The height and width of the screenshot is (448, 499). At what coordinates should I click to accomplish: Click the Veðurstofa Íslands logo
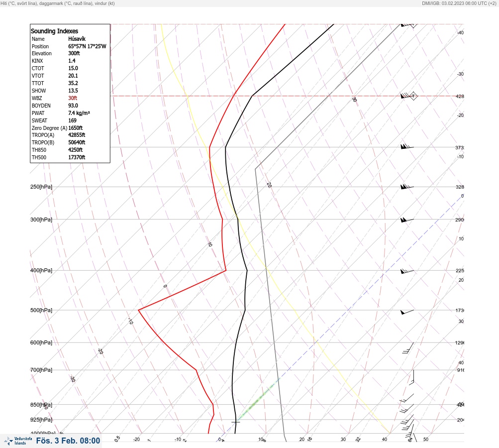[18, 441]
